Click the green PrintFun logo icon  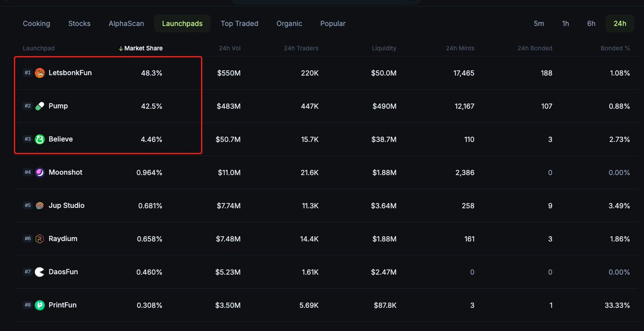click(40, 305)
